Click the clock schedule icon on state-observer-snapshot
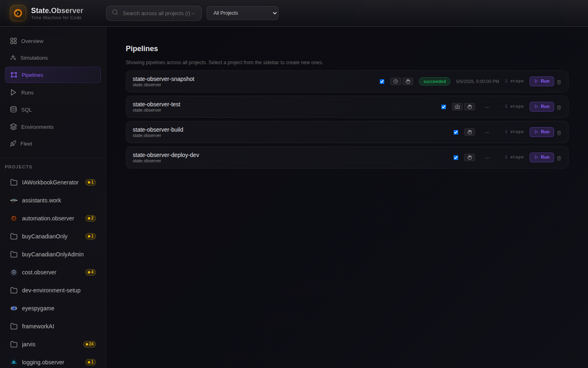The image size is (588, 368). pyautogui.click(x=396, y=81)
